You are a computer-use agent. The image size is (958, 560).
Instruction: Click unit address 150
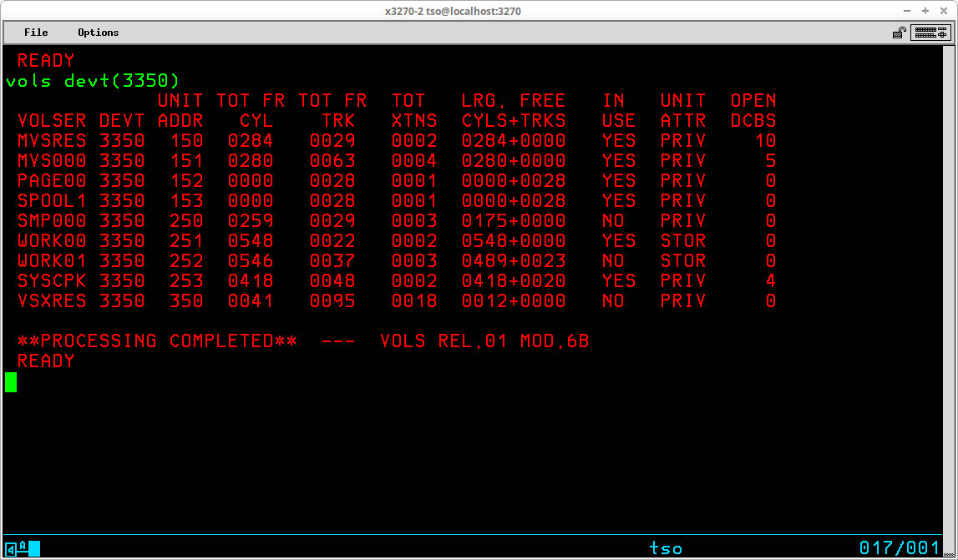point(186,140)
